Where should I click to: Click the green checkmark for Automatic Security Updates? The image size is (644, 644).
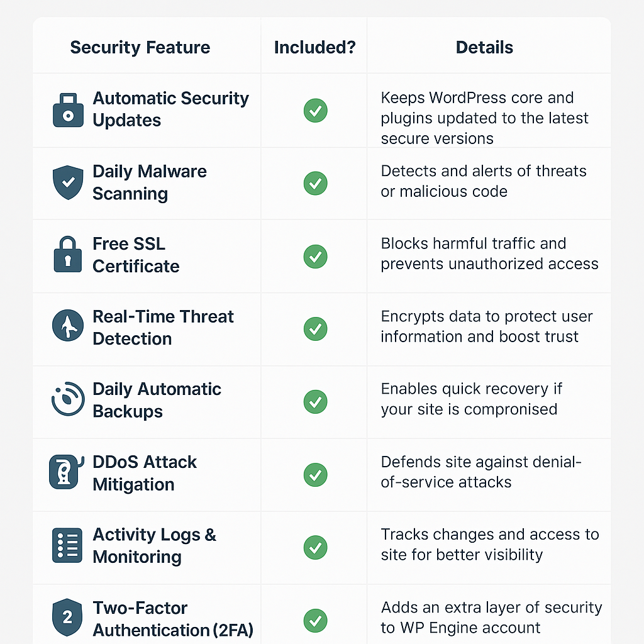(x=316, y=111)
